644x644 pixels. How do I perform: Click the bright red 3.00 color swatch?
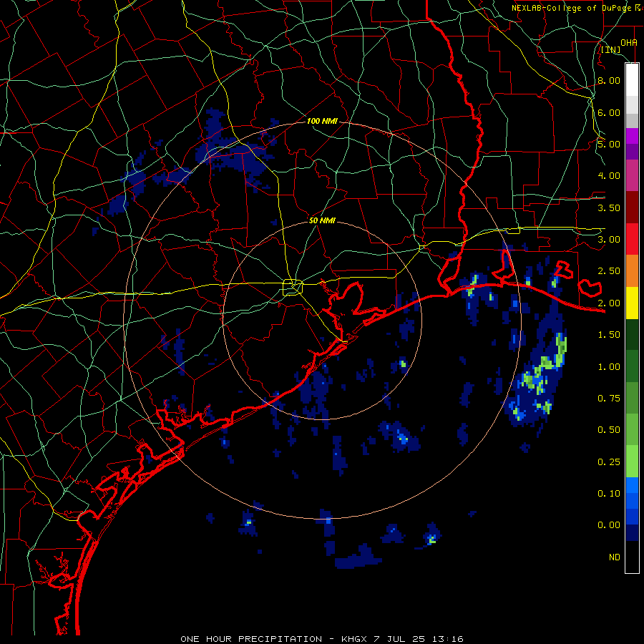632,240
